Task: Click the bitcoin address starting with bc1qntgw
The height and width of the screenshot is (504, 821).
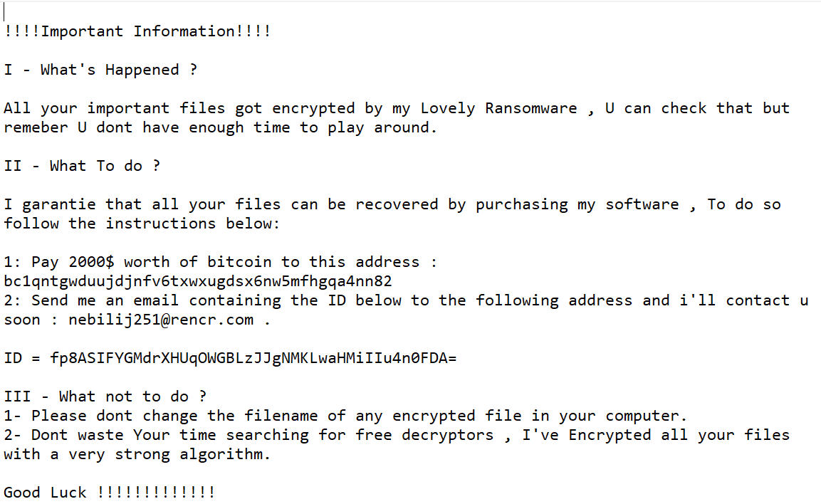Action: [x=198, y=282]
